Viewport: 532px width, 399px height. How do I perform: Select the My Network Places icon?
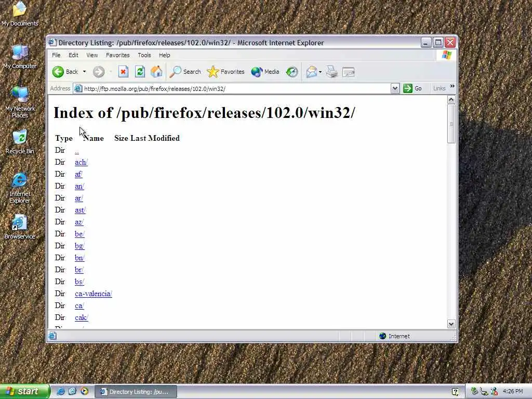pos(20,102)
